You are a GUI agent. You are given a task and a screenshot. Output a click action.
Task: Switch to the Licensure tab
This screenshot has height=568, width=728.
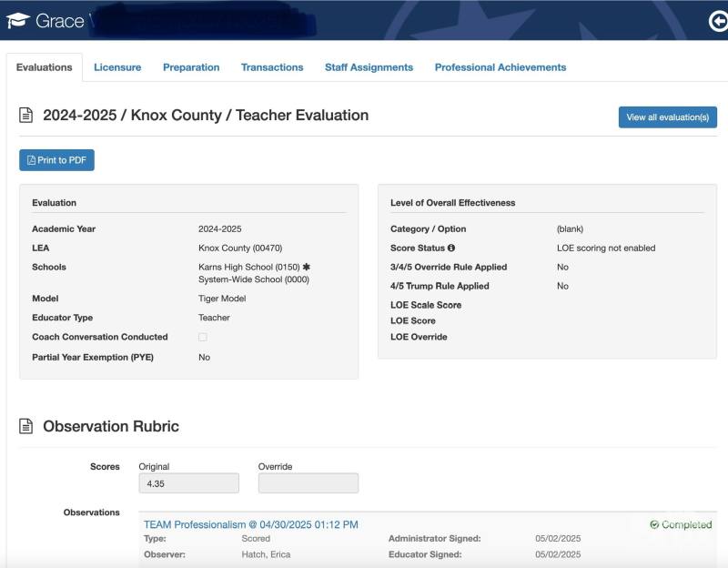[117, 67]
